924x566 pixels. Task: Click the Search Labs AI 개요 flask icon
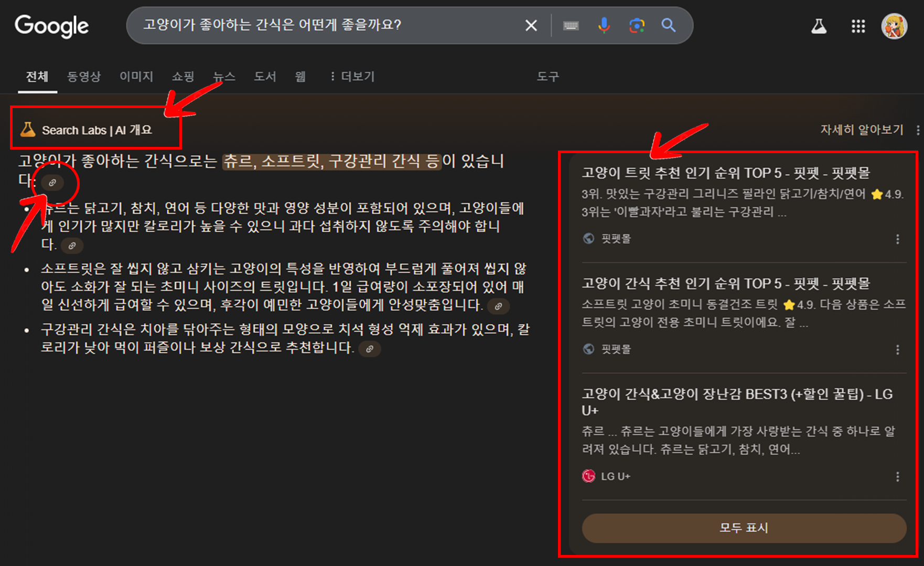28,129
